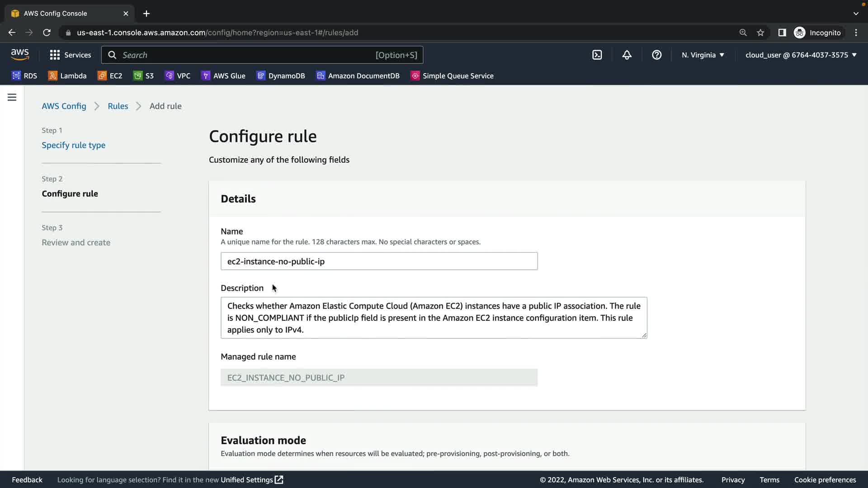868x488 pixels.
Task: Click the help question mark icon
Action: [656, 55]
